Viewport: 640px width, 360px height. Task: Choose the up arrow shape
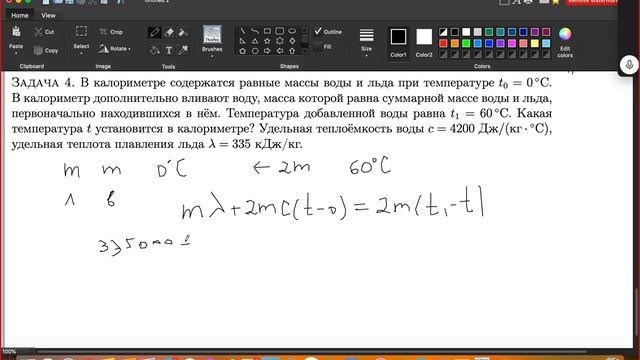pyautogui.click(x=292, y=51)
